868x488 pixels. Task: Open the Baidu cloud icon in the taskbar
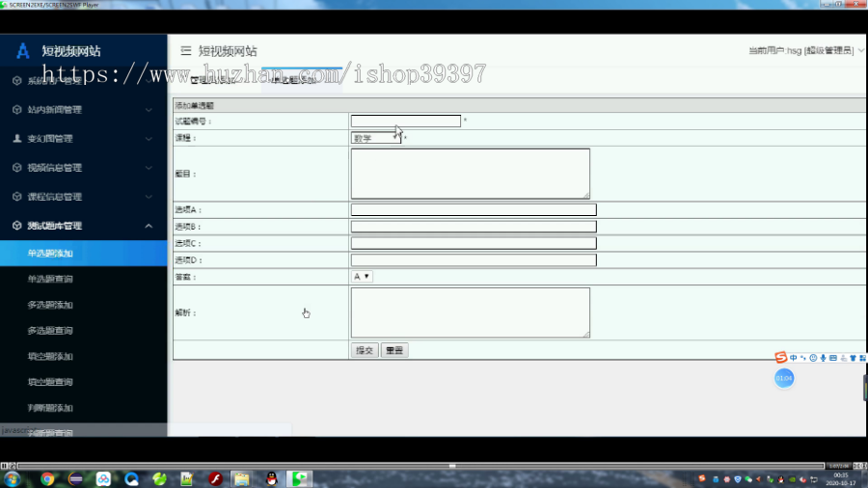pos(103,479)
